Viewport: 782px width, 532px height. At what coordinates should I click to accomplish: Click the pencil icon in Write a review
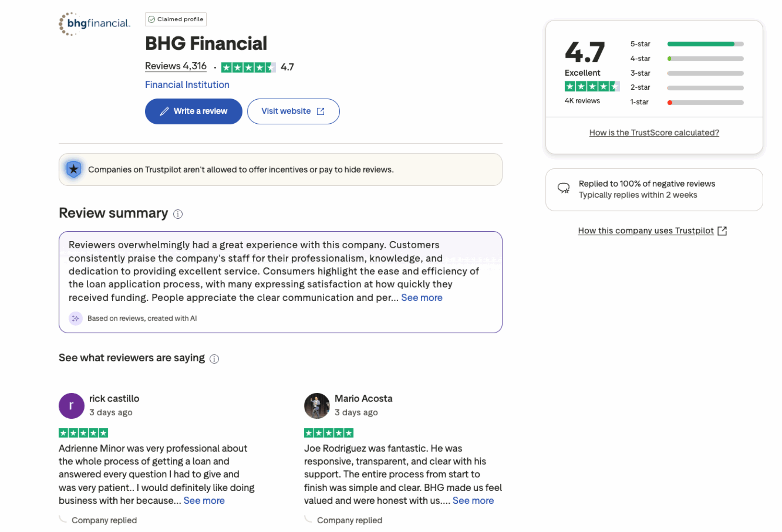[x=163, y=111]
